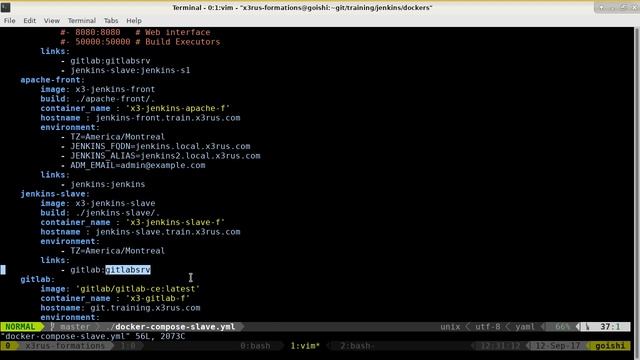
Task: Click jenkins-slave.train.x3rus.com hostname value
Action: click(x=168, y=231)
